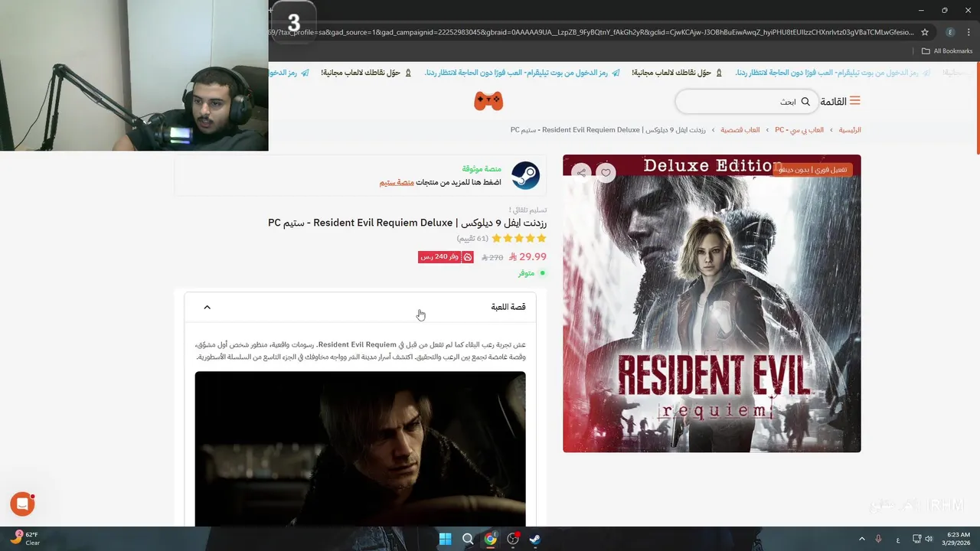Open the weather widget showing 62°F

(x=24, y=539)
